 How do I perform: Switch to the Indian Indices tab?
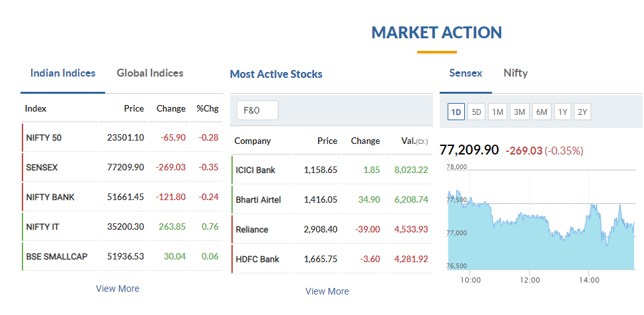pos(63,73)
